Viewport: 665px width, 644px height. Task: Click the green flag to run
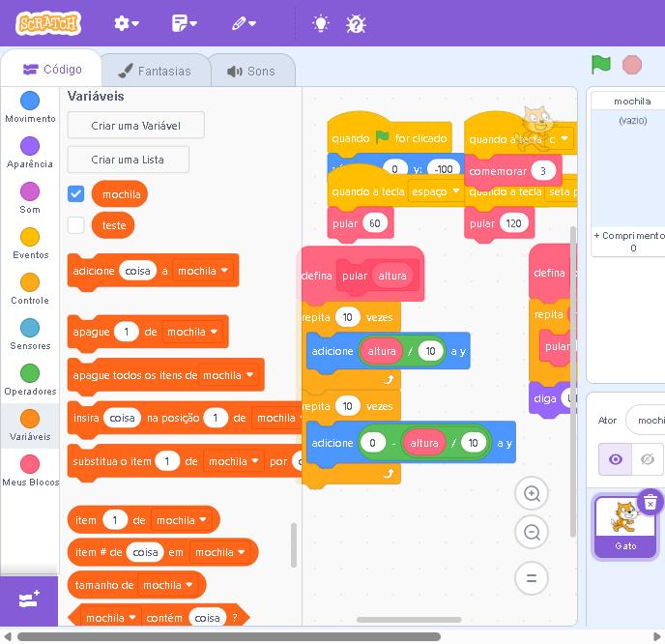(601, 65)
